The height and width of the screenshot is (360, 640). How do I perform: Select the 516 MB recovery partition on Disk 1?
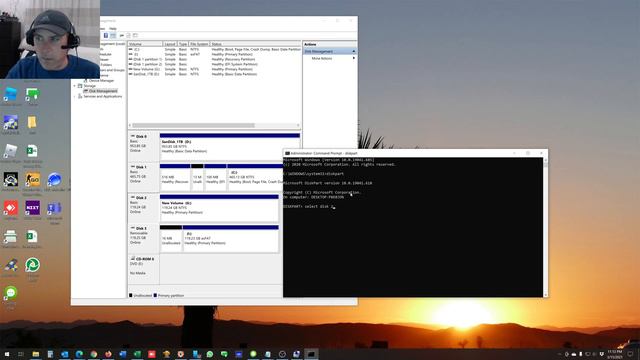click(175, 178)
